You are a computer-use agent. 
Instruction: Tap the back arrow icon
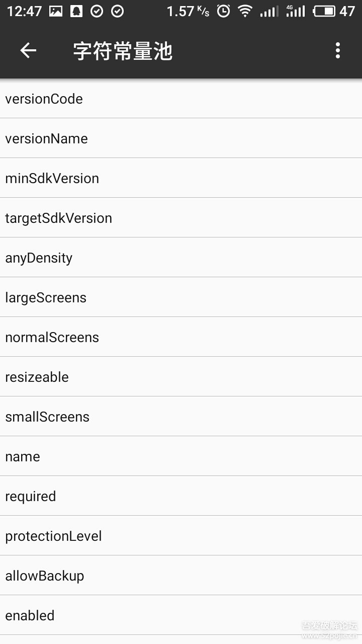[28, 50]
